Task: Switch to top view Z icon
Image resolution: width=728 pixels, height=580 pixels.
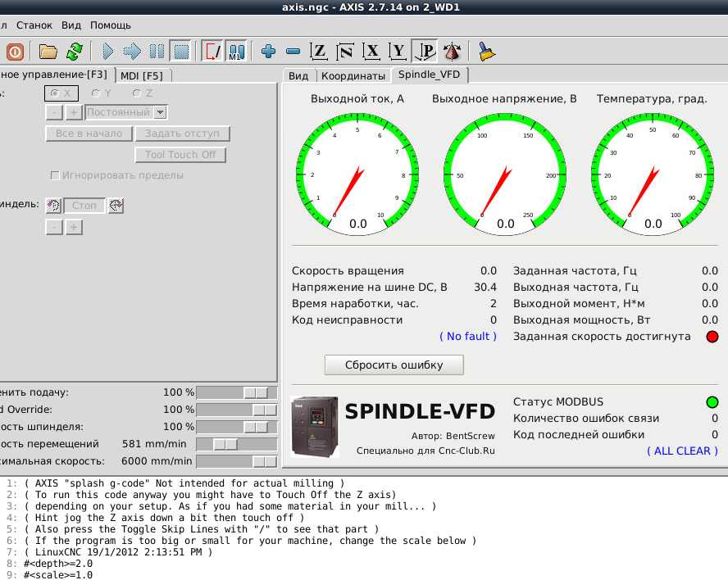Action: pos(319,51)
